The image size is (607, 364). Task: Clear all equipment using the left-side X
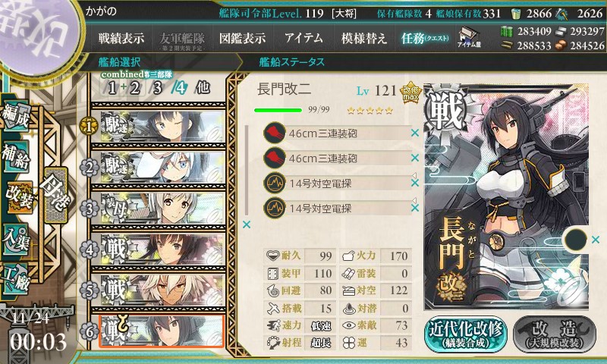(246, 224)
